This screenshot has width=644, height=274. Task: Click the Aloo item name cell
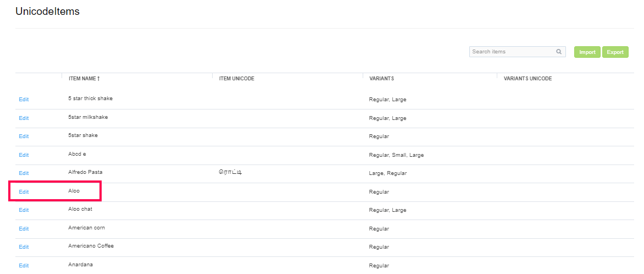74,191
